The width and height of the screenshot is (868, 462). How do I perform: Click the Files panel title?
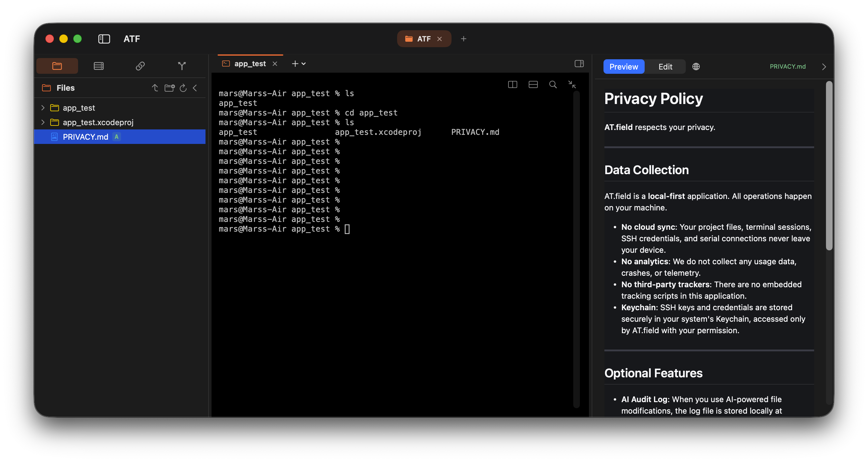(65, 88)
